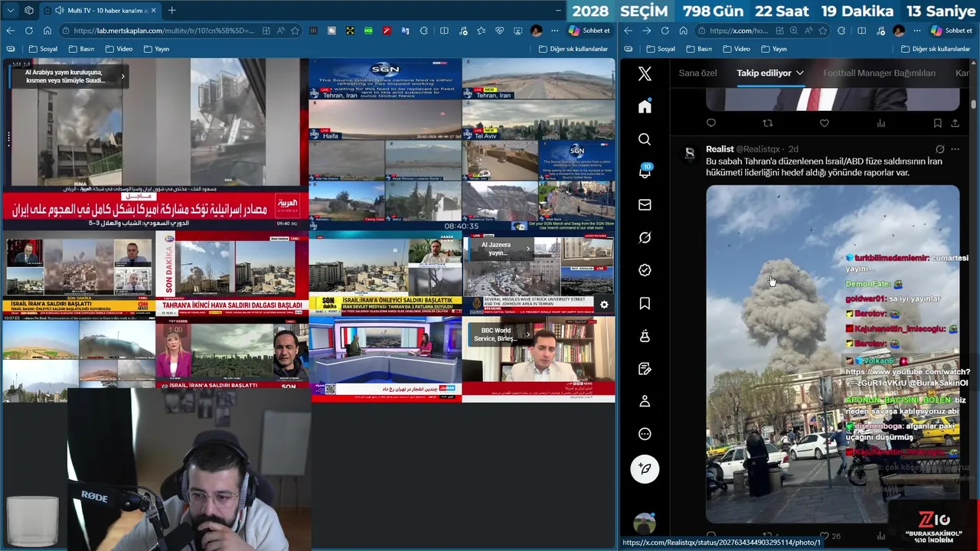Like the tweet above Realist's post
This screenshot has width=980, height=551.
pyautogui.click(x=824, y=123)
